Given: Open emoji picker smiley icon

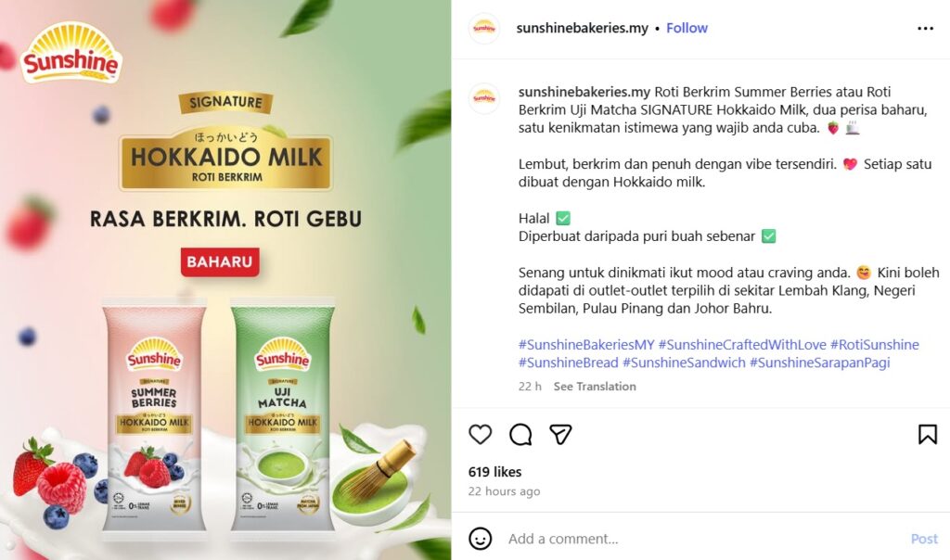Looking at the screenshot, I should click(x=480, y=538).
